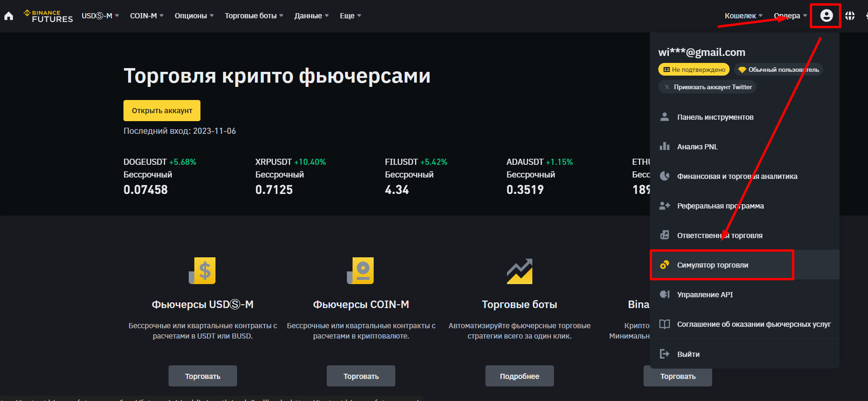Select Управление API menu entry
Viewport: 868px width, 401px height.
point(745,294)
